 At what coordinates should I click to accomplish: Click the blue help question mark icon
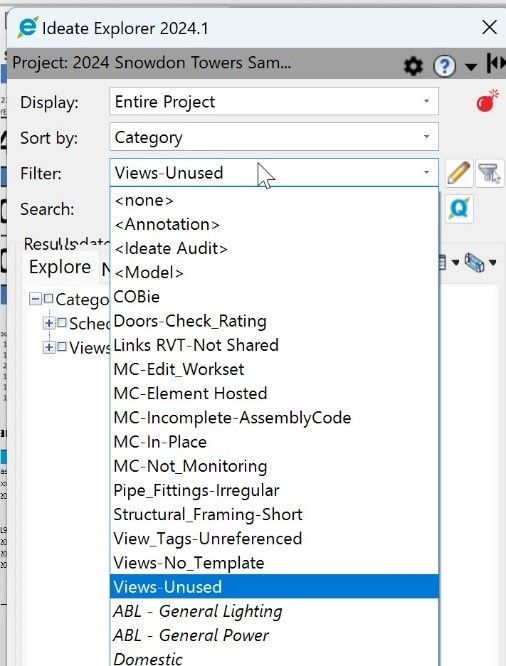coord(444,66)
